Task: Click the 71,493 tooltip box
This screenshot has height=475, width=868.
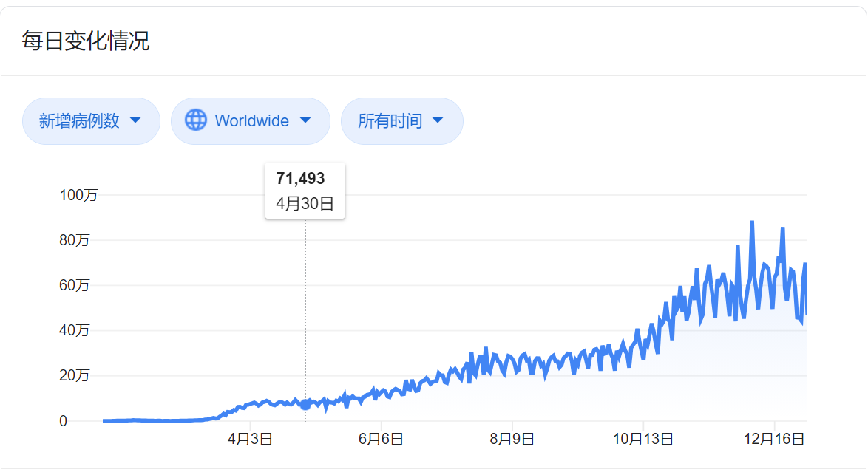Action: [305, 191]
